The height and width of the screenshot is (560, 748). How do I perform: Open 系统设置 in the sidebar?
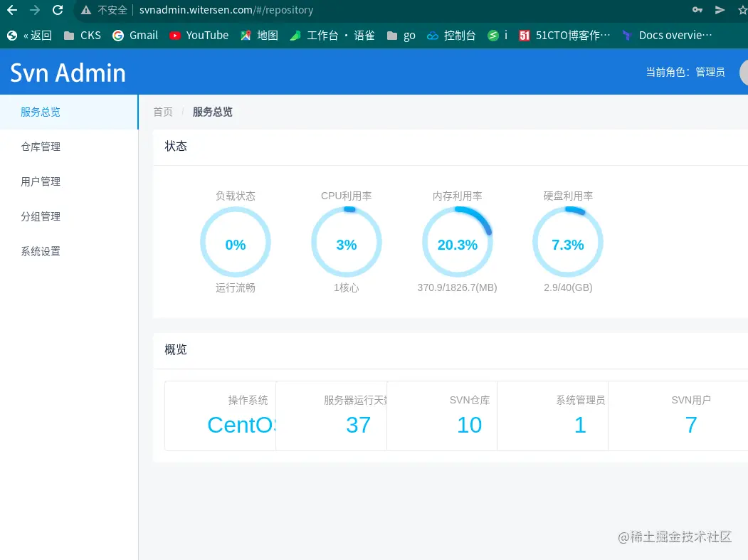[69, 251]
